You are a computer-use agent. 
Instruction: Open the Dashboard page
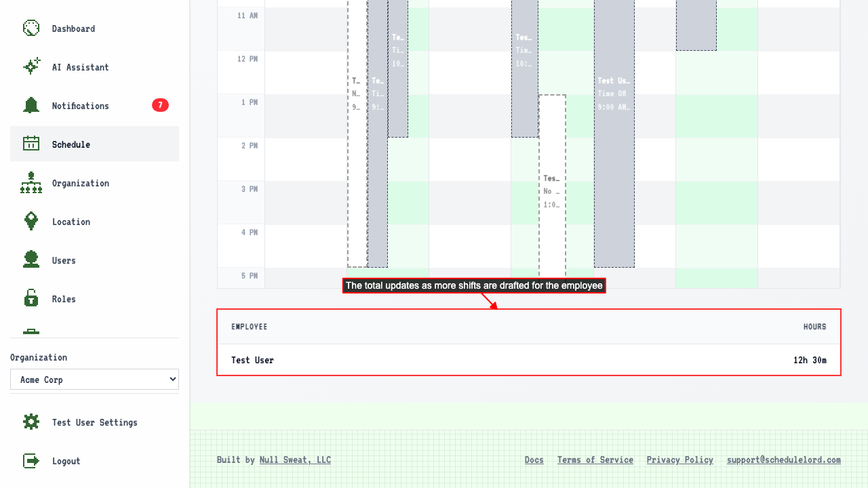coord(94,28)
